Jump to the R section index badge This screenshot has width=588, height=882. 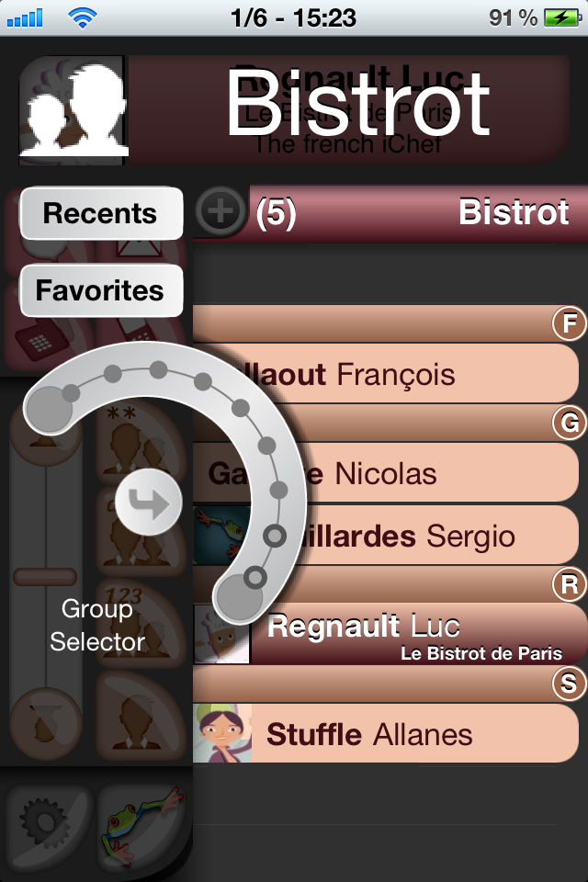[570, 583]
